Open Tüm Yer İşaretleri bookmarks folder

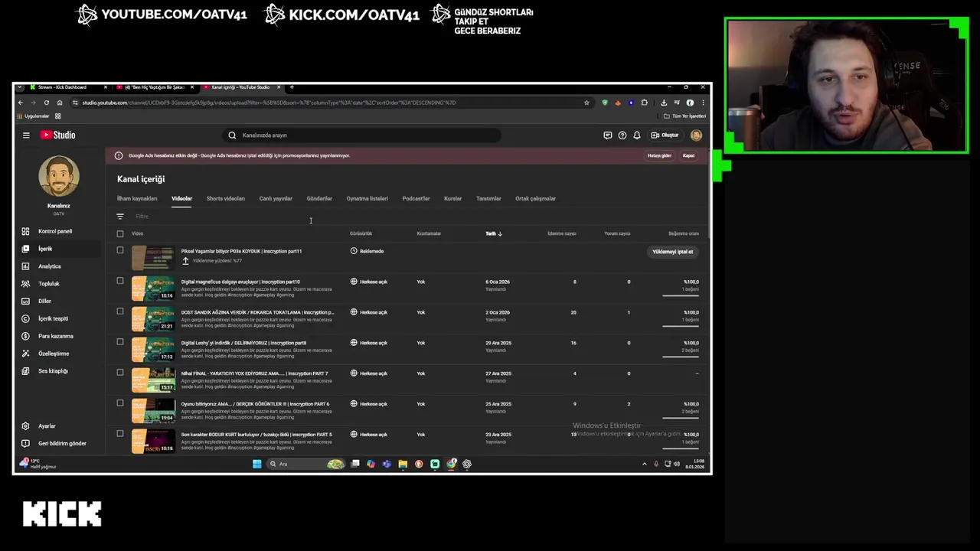tap(684, 116)
